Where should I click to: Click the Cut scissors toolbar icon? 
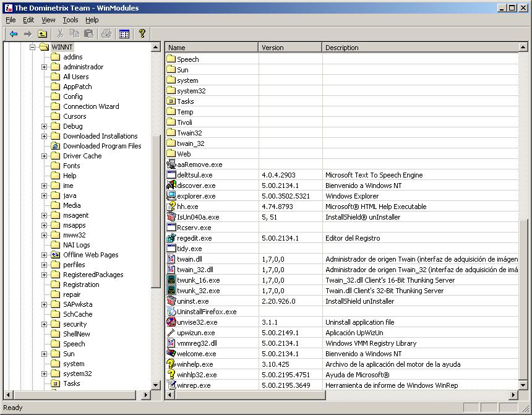(61, 33)
